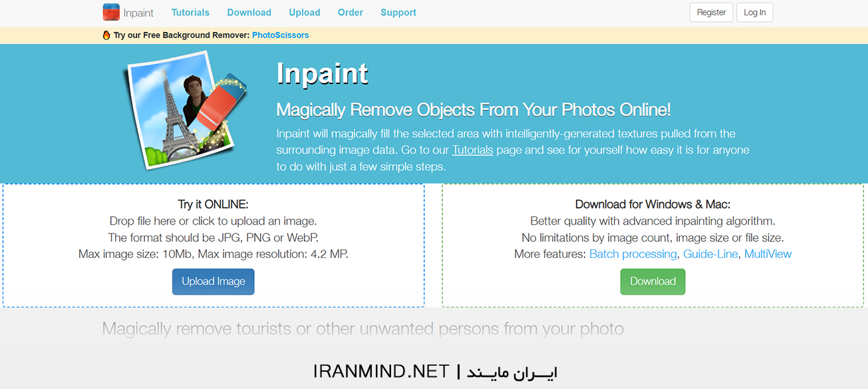Open the Support nav item

tap(398, 13)
